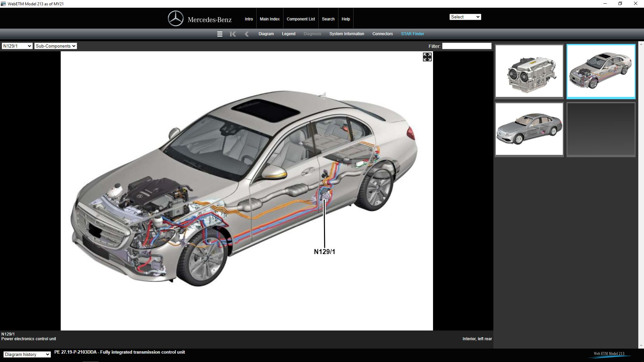The height and width of the screenshot is (362, 644).
Task: Open the Component List menu
Action: pyautogui.click(x=301, y=19)
